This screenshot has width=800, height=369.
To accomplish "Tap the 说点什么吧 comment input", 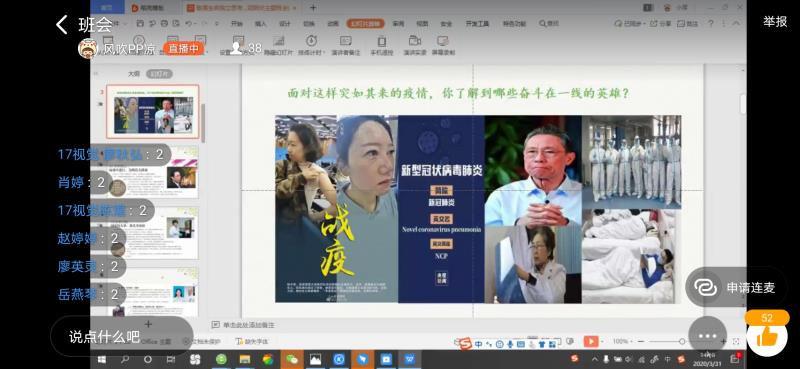I will [x=121, y=336].
